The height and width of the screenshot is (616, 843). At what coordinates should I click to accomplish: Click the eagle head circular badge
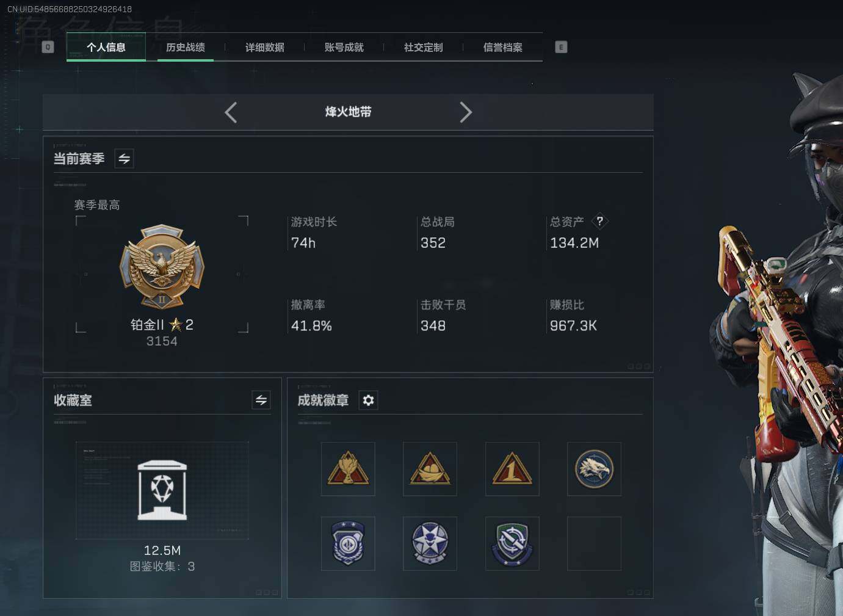[594, 469]
